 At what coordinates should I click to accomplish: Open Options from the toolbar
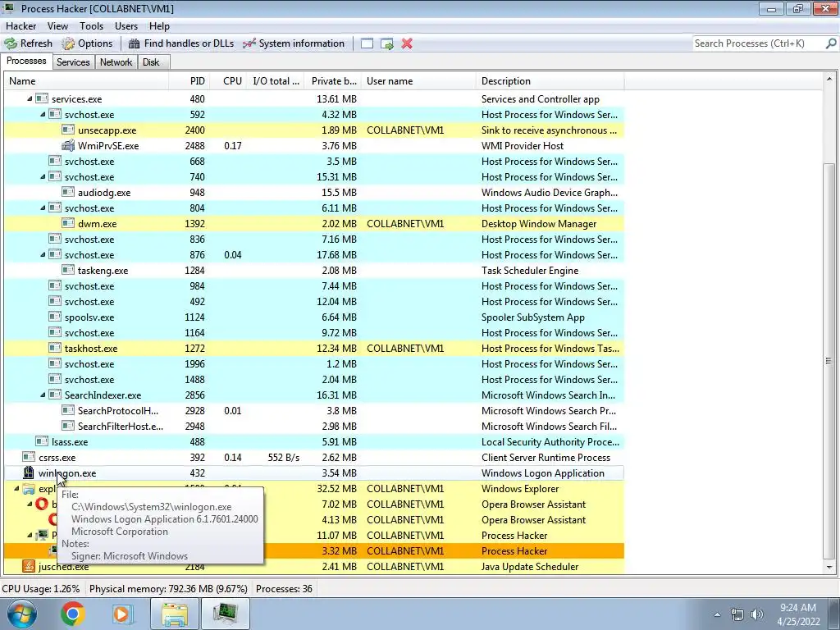(x=87, y=43)
